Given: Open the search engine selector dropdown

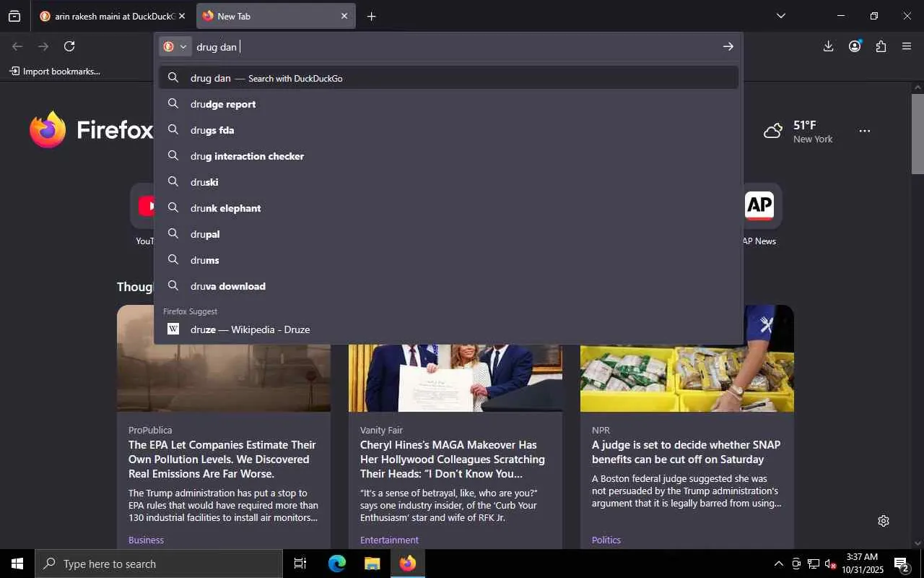Looking at the screenshot, I should pos(175,46).
